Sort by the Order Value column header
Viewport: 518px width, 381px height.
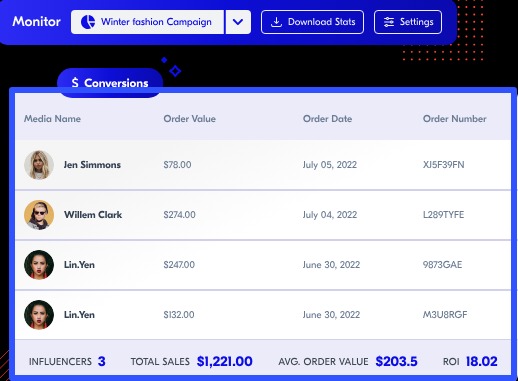click(190, 119)
